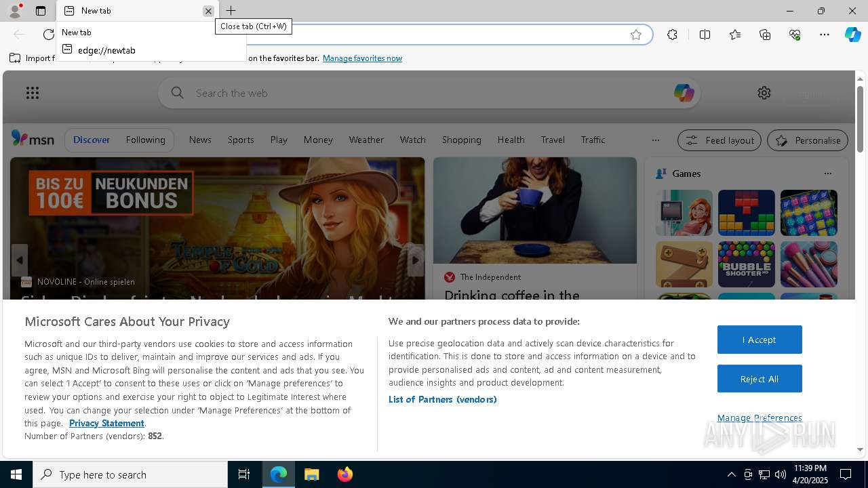Click the Personalise button

click(x=808, y=140)
